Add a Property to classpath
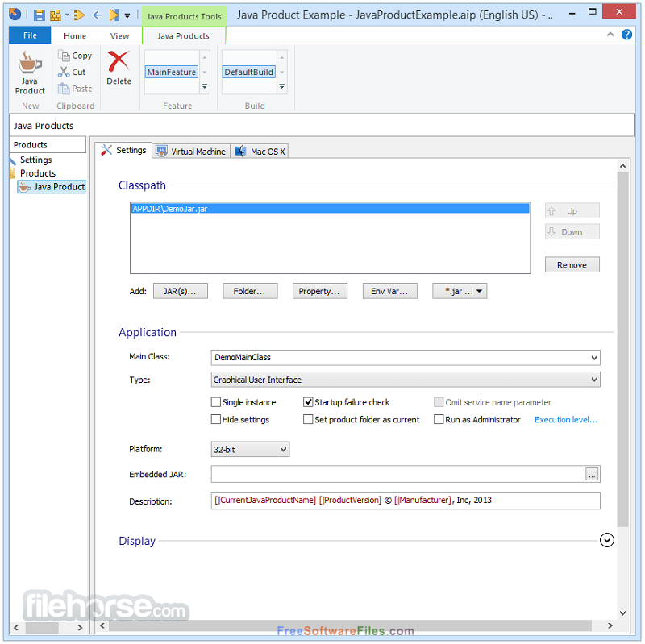Viewport: 645px width, 644px height. point(319,291)
